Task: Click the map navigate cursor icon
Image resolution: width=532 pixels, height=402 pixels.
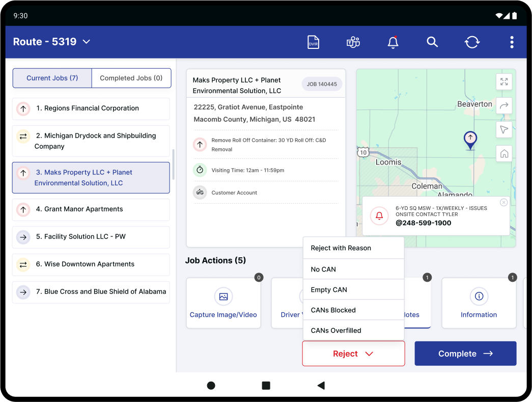Action: [504, 130]
